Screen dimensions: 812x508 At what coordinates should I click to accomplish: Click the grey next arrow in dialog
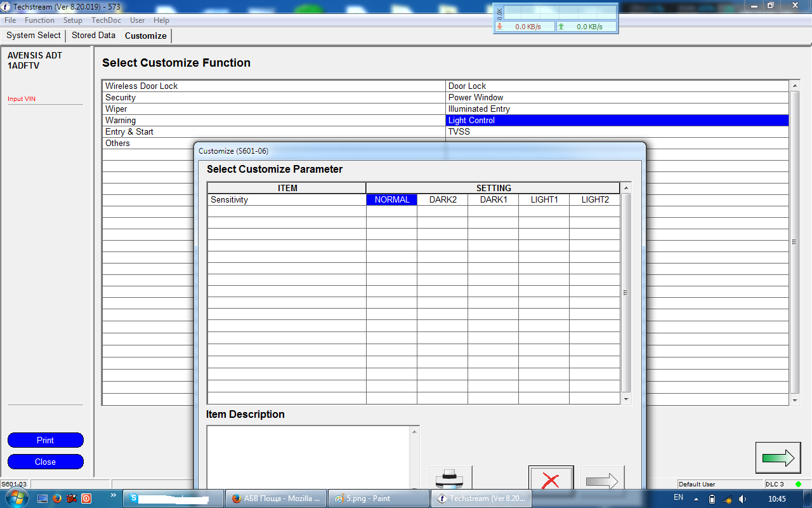point(601,478)
